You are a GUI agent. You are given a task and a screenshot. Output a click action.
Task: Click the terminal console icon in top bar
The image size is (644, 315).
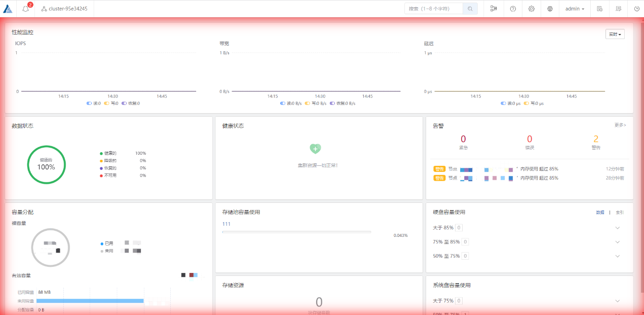pyautogui.click(x=619, y=9)
